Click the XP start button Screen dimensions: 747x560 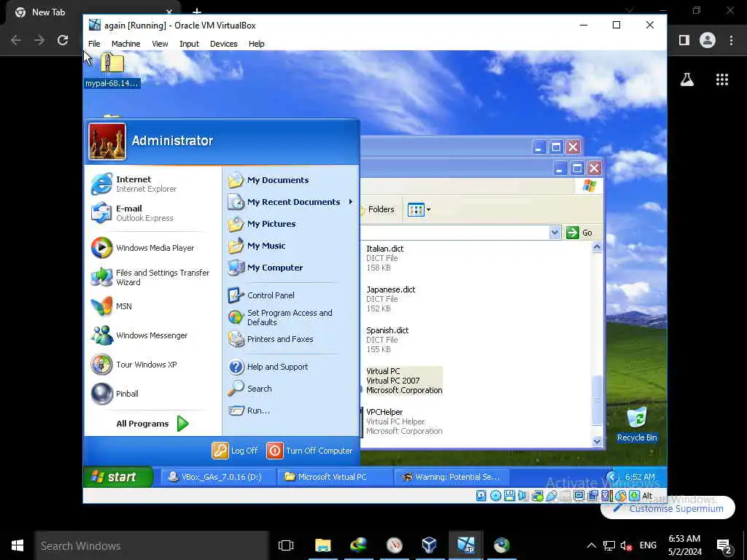pos(118,477)
